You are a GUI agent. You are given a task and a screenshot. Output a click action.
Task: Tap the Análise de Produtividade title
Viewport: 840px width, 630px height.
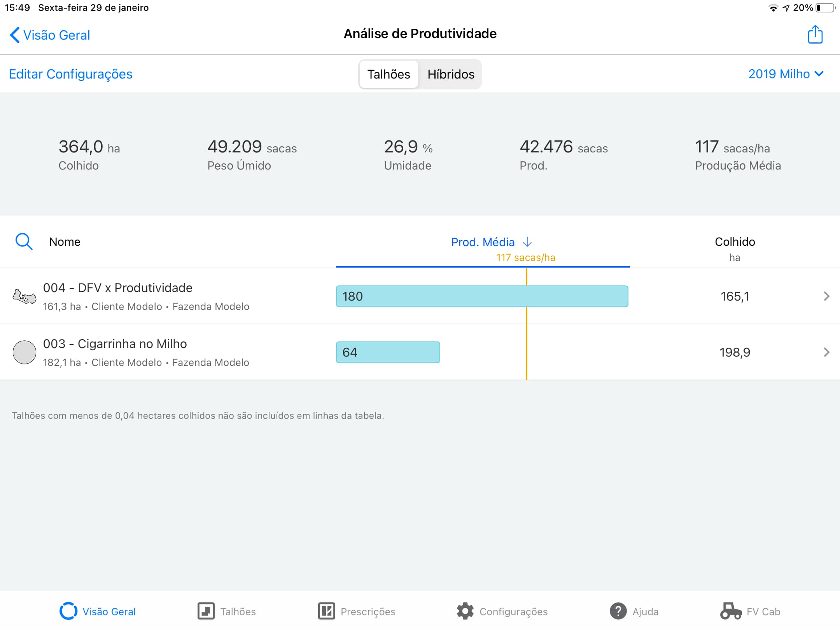tap(420, 33)
